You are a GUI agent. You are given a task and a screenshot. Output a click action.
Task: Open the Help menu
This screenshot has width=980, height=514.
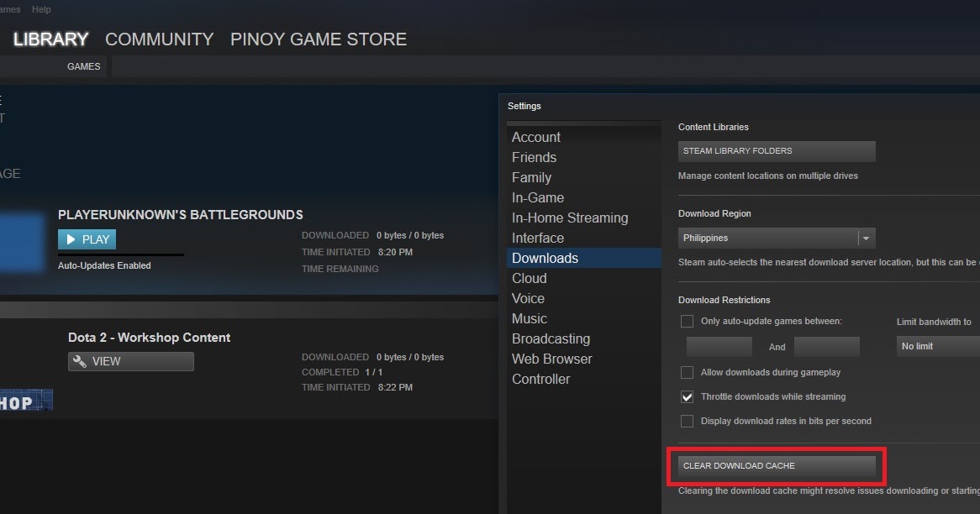pos(41,9)
